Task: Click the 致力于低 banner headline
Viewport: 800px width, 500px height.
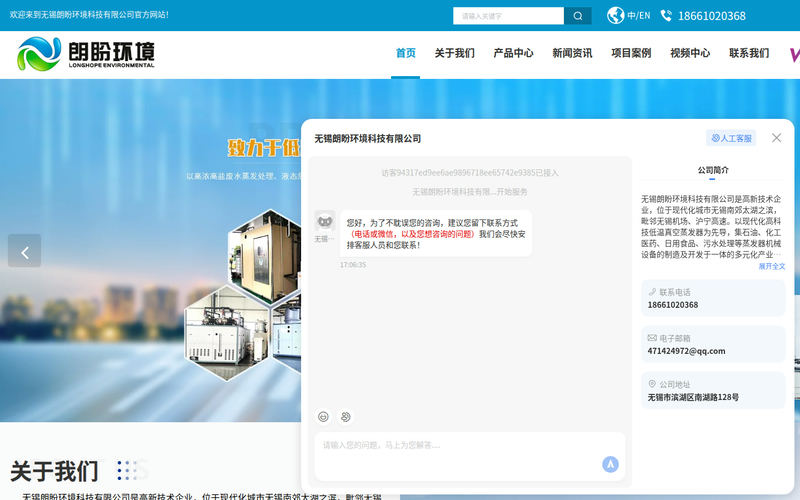Action: [263, 147]
